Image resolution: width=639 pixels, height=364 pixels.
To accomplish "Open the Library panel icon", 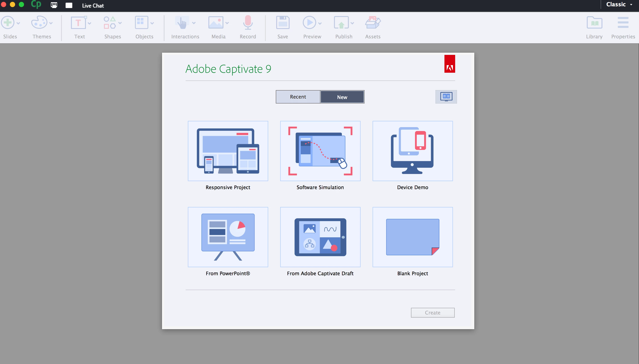I will tap(594, 23).
